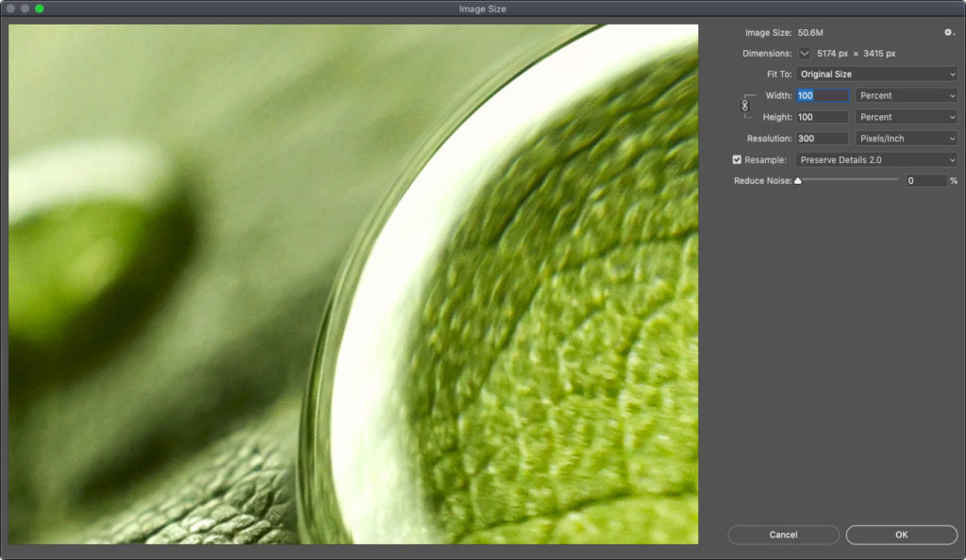Expand the Dimensions chevron dropdown
The height and width of the screenshot is (560, 966).
pyautogui.click(x=805, y=54)
